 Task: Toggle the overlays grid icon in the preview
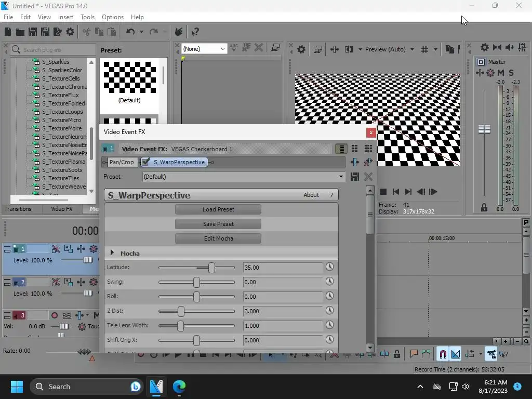pyautogui.click(x=424, y=49)
